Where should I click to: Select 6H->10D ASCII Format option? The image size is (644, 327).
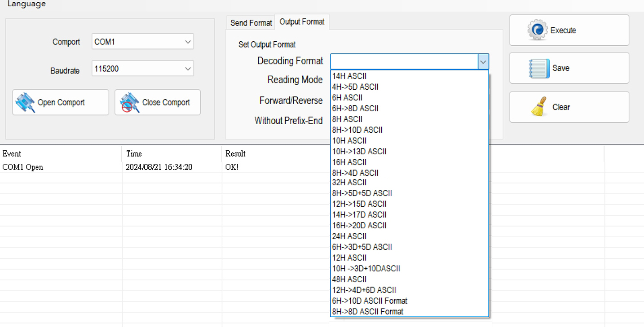pyautogui.click(x=410, y=301)
